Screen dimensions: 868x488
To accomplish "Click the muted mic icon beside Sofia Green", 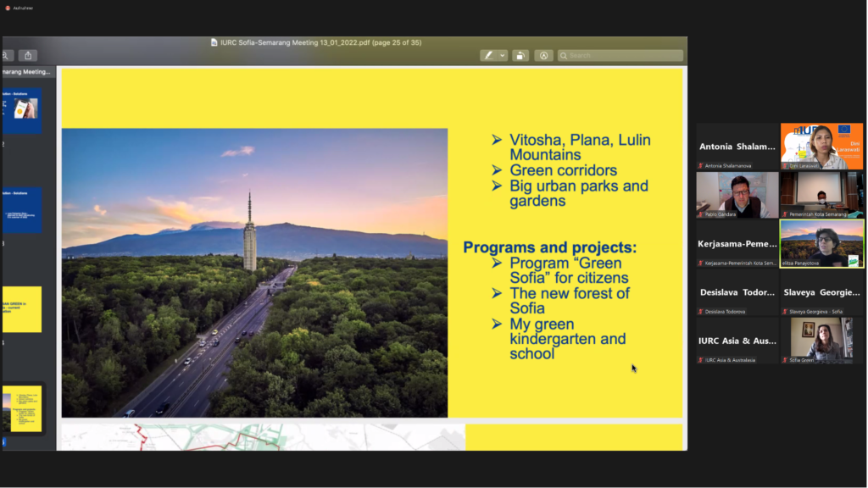I will [x=785, y=360].
